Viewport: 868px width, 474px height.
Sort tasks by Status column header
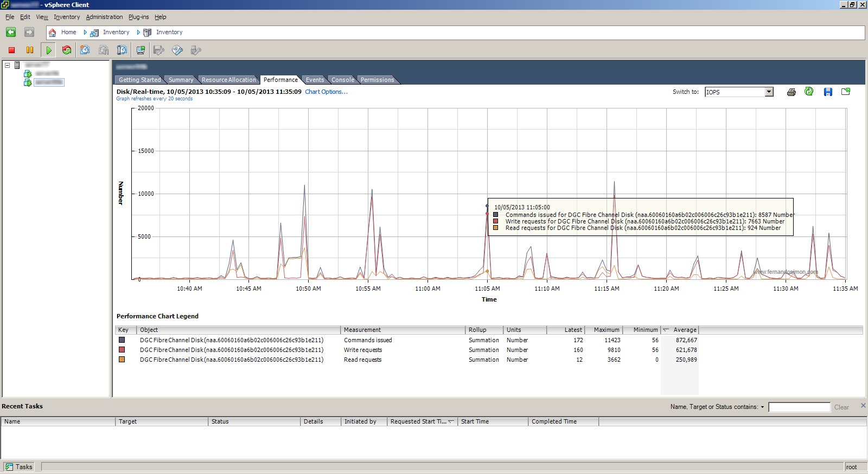click(254, 421)
